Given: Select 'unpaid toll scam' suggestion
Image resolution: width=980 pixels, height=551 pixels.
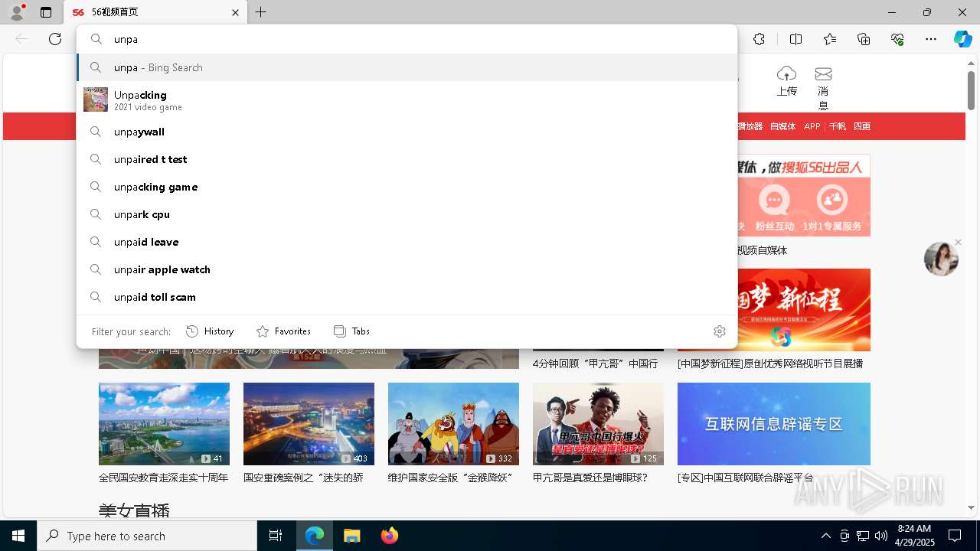Looking at the screenshot, I should click(x=407, y=297).
